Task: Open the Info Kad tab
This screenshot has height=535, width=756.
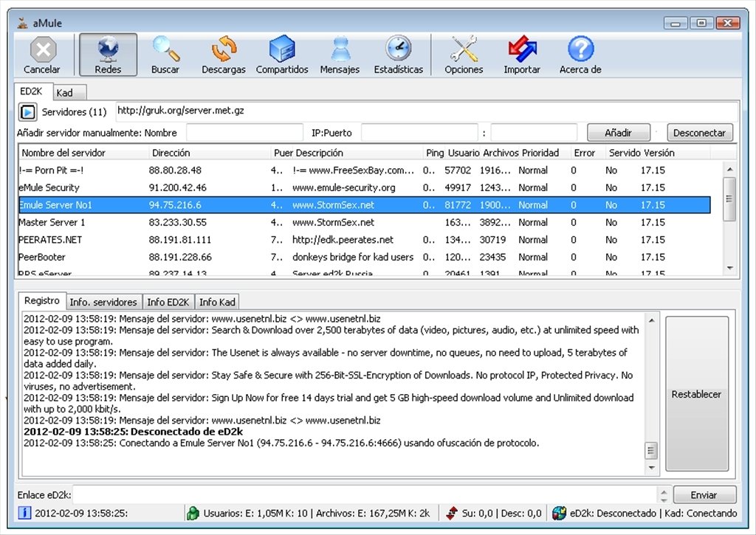Action: coord(218,303)
